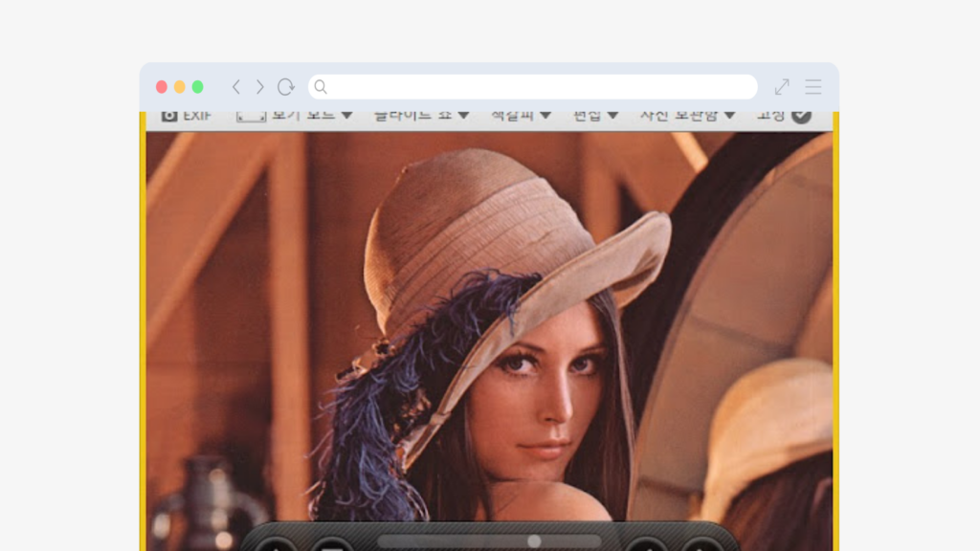980x551 pixels.
Task: Open the hamburger menu in the title bar
Action: point(813,87)
